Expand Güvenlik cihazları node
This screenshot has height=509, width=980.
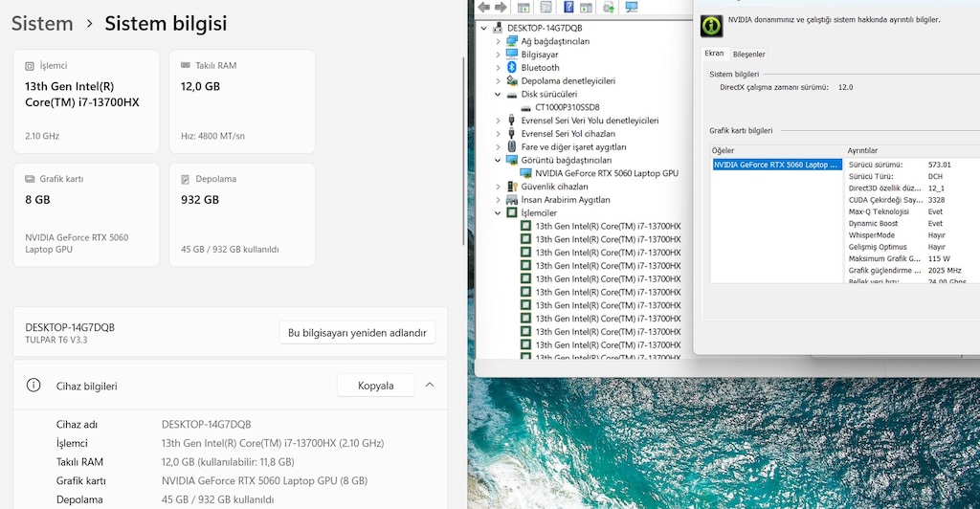[x=498, y=187]
